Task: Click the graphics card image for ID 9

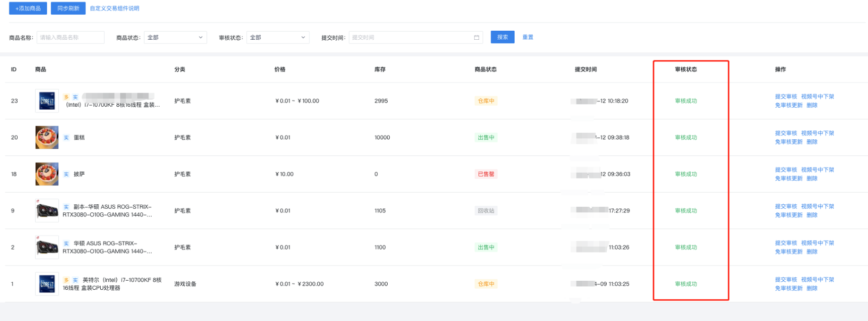Action: [x=47, y=211]
